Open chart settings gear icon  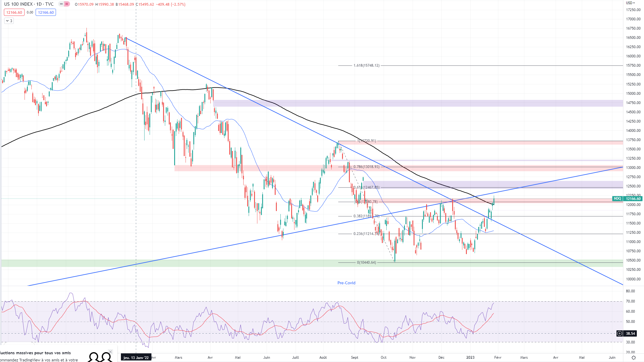tap(634, 358)
